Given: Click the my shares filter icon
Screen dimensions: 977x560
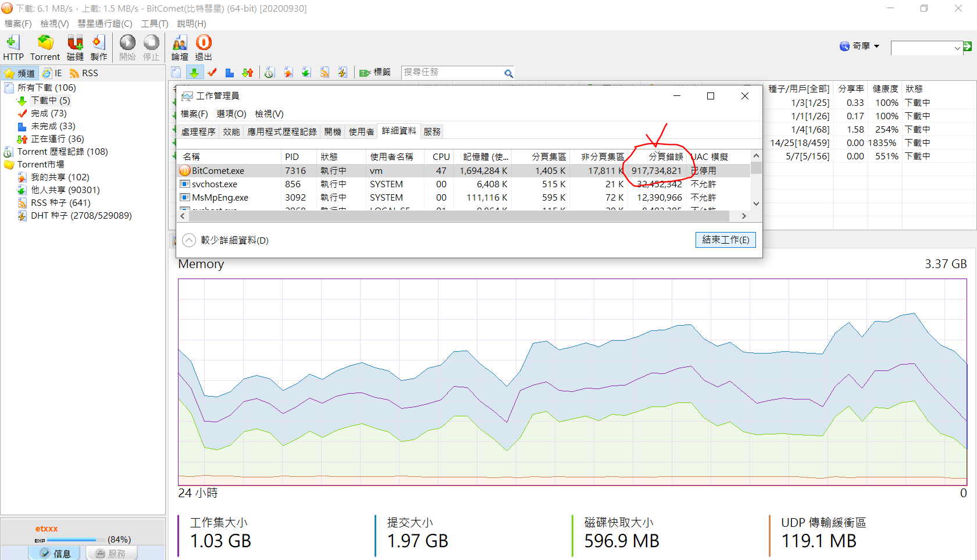Looking at the screenshot, I should [288, 73].
